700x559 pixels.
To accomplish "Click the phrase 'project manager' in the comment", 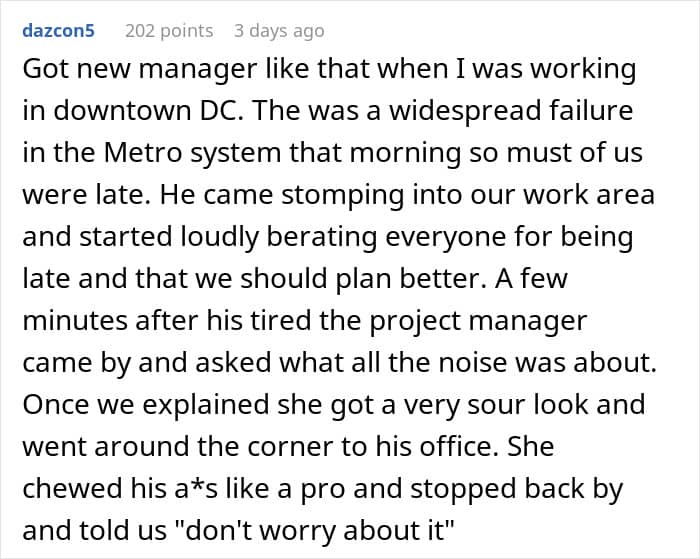I will 478,322.
